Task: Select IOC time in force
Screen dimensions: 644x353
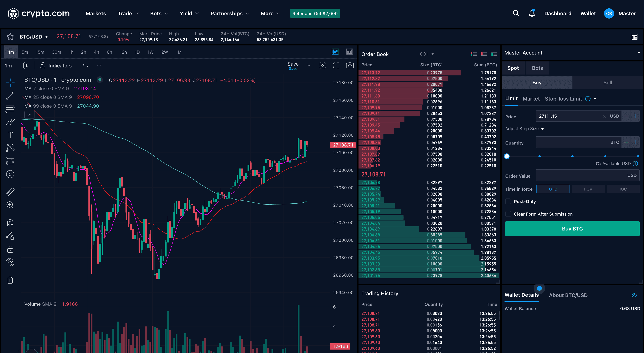Action: coord(623,189)
